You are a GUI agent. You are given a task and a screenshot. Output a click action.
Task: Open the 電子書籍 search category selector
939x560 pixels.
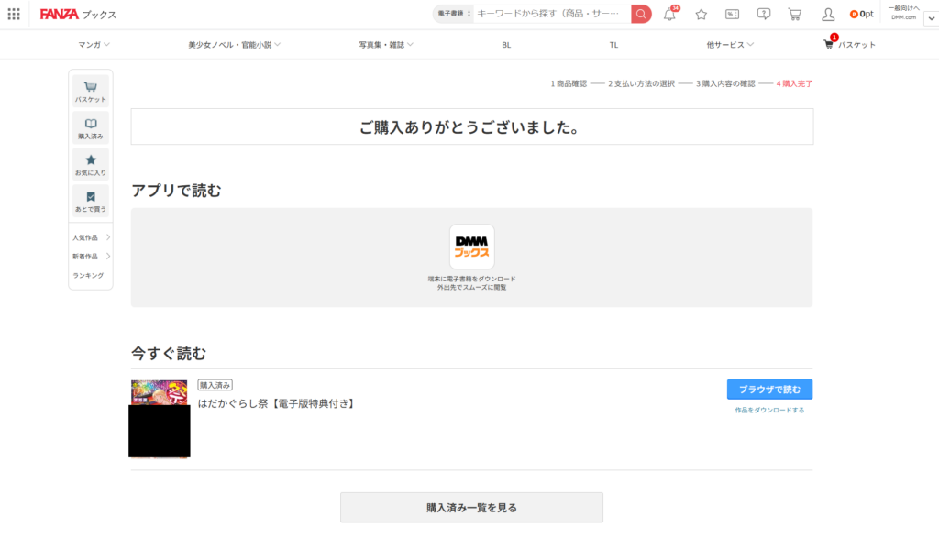coord(453,14)
